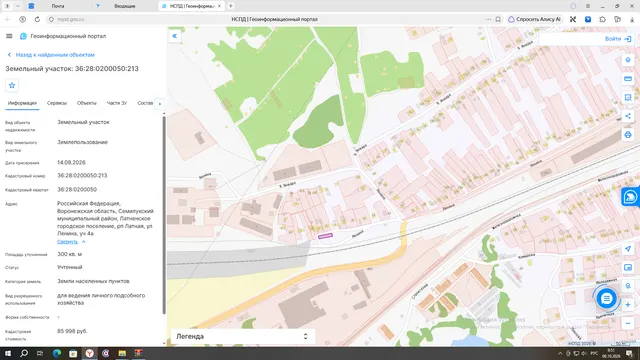
Task: Open Windows taskbar search
Action: tap(24, 353)
